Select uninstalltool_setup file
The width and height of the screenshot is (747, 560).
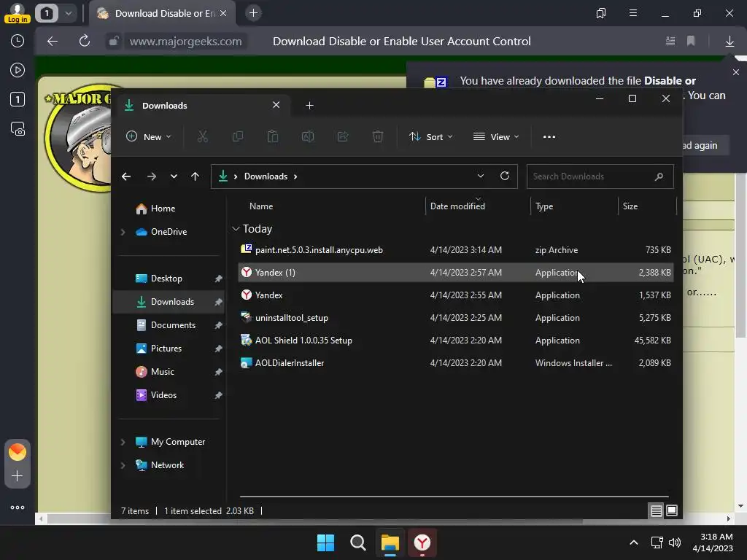click(455, 318)
